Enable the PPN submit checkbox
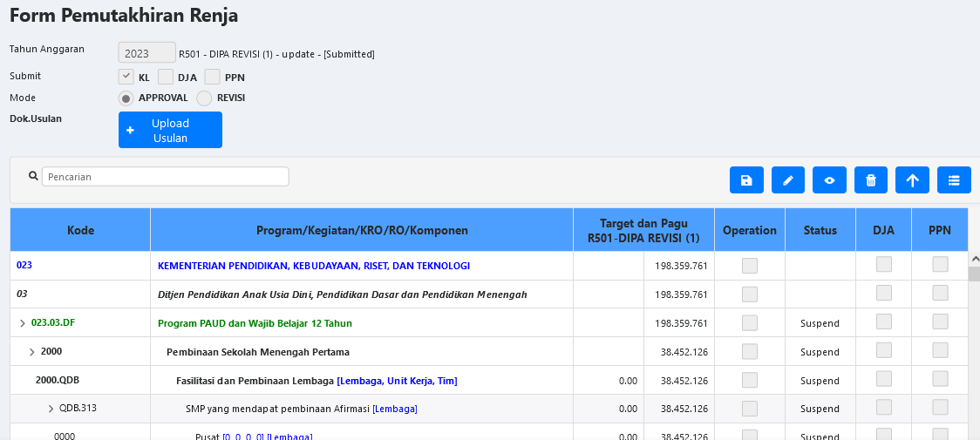 212,77
